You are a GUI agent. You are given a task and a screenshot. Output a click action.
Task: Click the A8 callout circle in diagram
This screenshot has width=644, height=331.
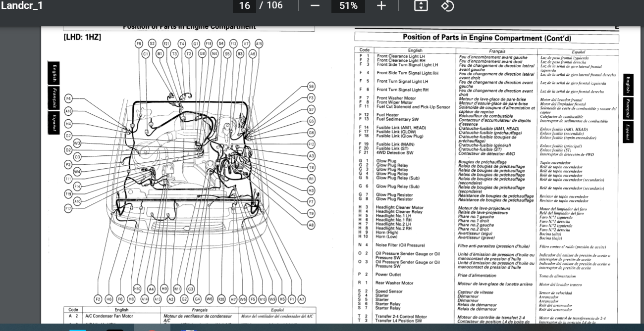pos(311,225)
